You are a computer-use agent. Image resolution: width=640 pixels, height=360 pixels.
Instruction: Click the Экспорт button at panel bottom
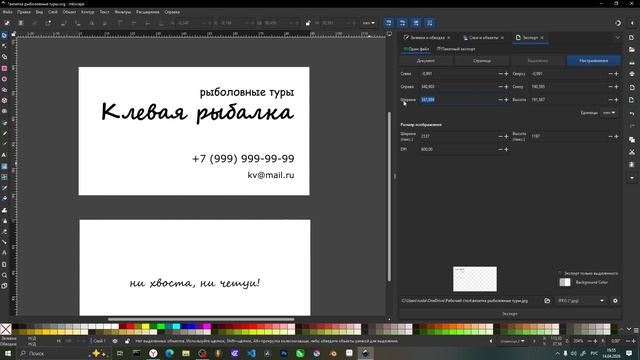(510, 313)
